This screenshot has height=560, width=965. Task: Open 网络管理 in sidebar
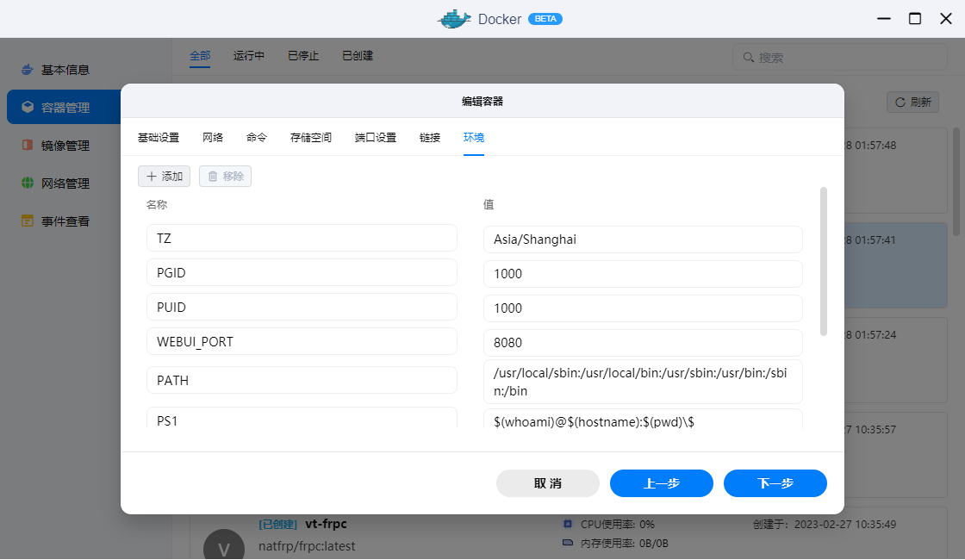(x=65, y=184)
